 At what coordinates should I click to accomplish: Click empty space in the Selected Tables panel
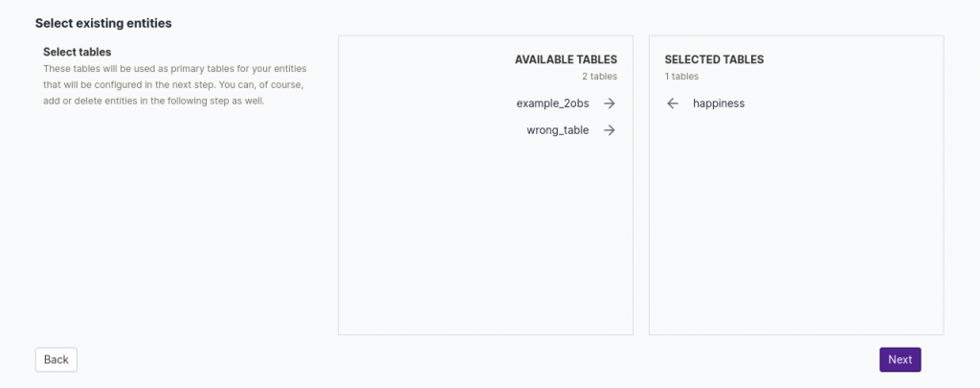point(796,240)
